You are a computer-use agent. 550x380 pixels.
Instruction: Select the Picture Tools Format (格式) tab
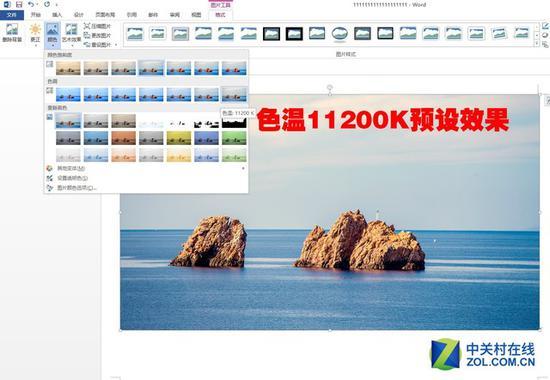[220, 15]
